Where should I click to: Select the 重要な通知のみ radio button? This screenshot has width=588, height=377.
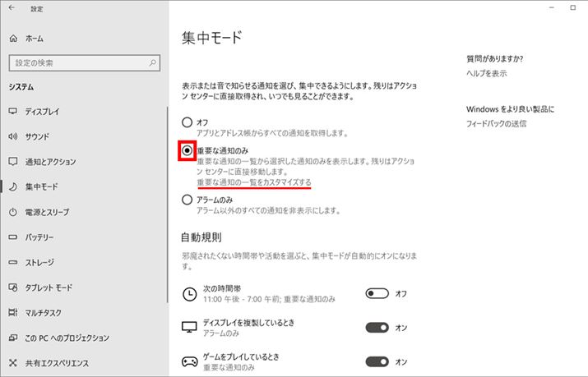(x=187, y=150)
